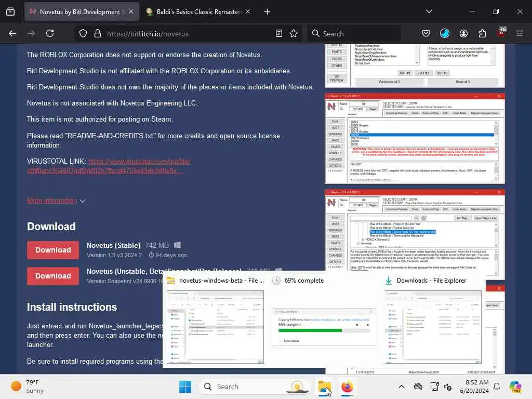Image resolution: width=532 pixels, height=399 pixels.
Task: Open Firefox taskbar icon
Action: [347, 387]
